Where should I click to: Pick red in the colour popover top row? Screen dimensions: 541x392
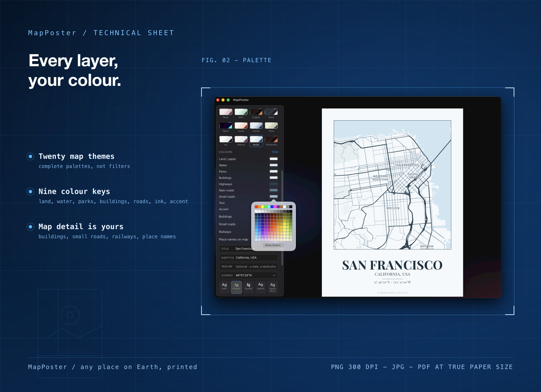click(256, 207)
